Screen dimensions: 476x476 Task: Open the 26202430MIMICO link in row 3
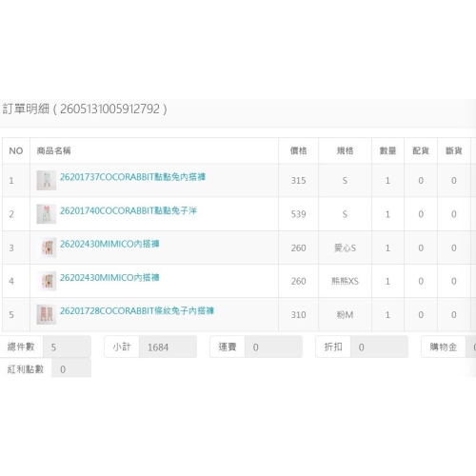109,244
